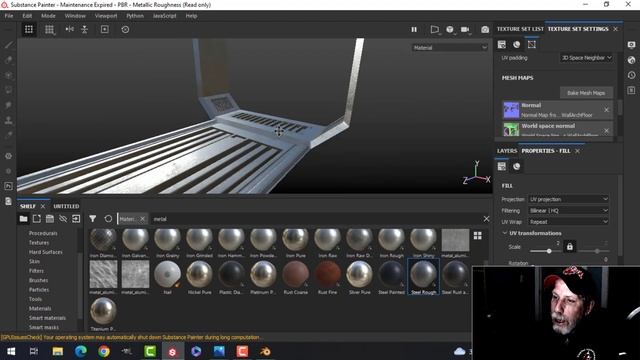Screen dimensions: 640x360
Task: Switch to the Untitled shelf tab
Action: (66, 206)
